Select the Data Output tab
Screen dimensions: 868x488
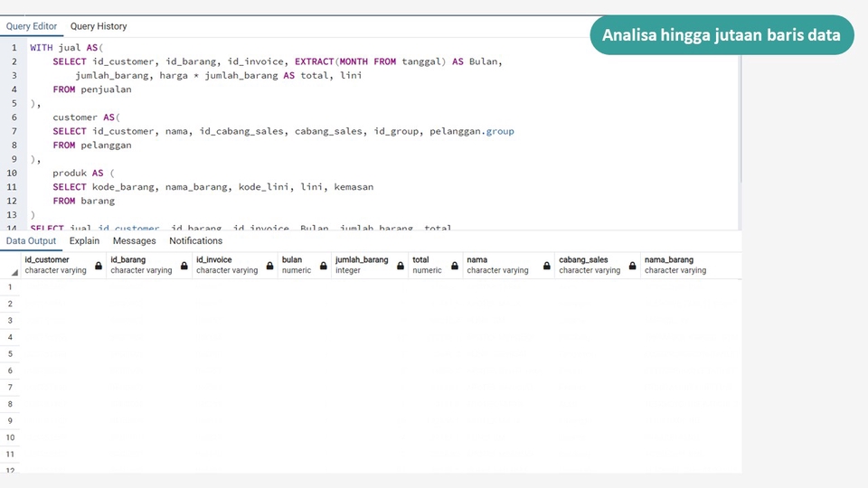(x=31, y=240)
